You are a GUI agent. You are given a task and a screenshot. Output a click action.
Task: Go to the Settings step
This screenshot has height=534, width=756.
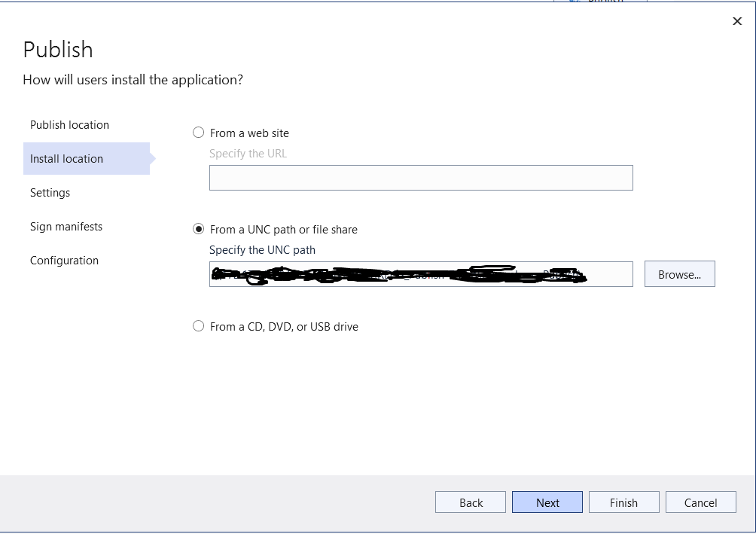50,193
